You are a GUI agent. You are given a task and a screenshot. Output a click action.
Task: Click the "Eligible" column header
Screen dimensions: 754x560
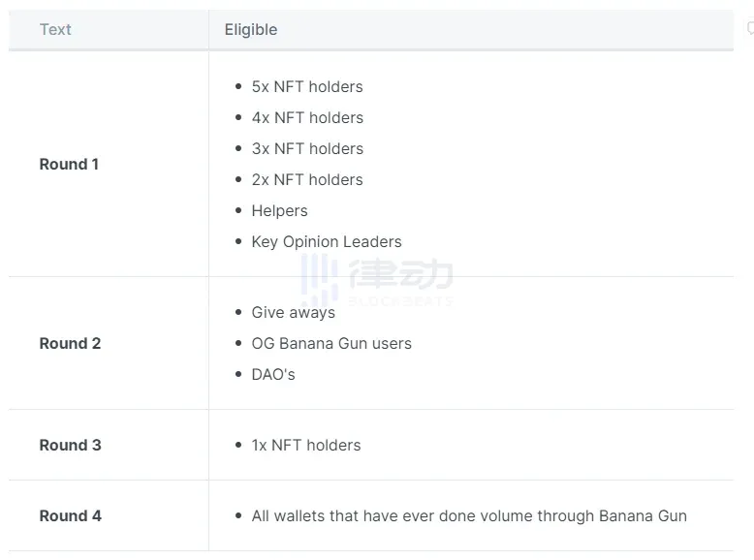pos(251,29)
